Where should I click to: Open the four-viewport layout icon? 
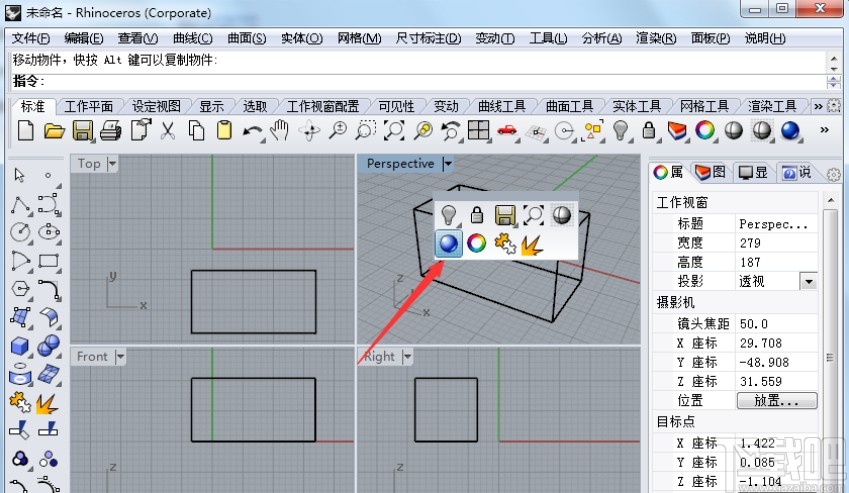(479, 130)
